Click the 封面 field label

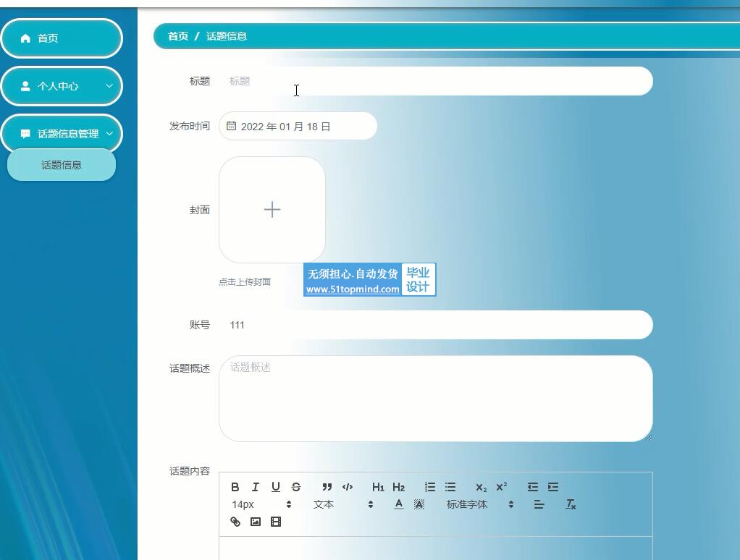point(200,210)
